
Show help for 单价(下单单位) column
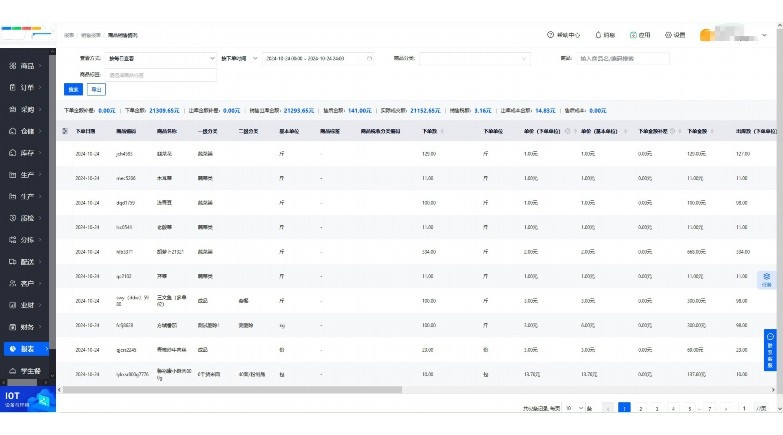pos(567,131)
